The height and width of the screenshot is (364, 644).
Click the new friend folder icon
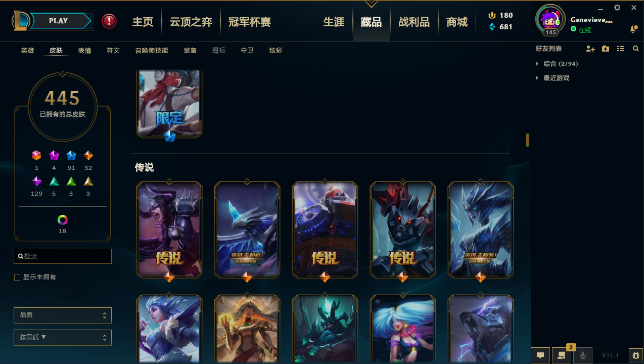point(606,49)
